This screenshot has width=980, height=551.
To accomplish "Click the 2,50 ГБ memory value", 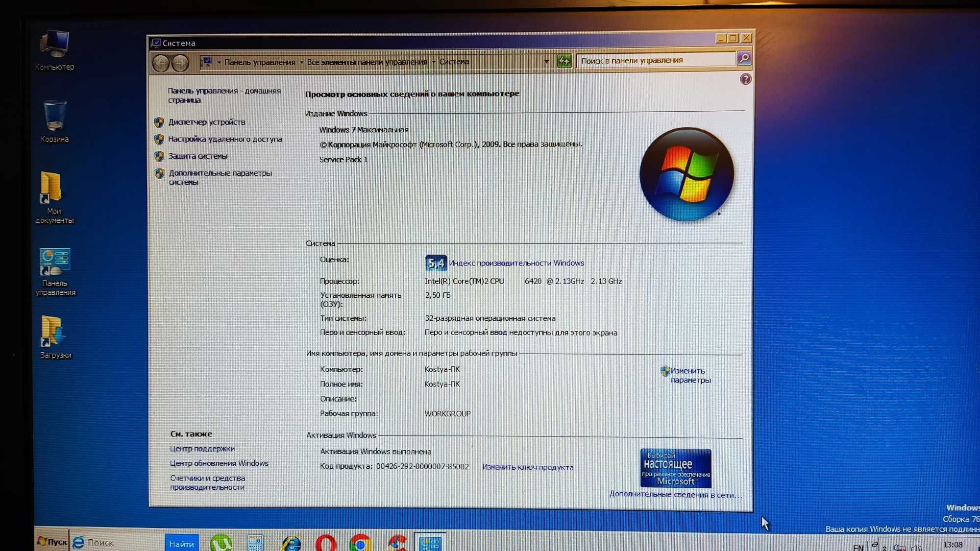I will coord(438,295).
